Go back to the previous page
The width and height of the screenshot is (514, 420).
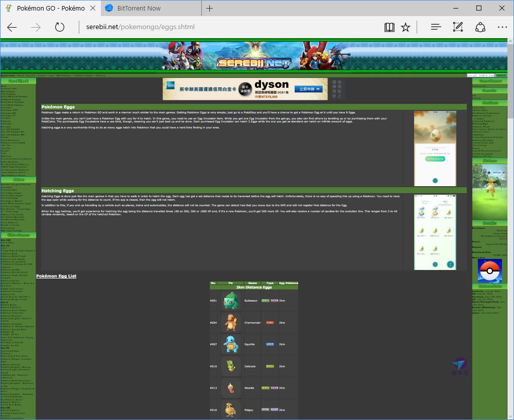coord(12,27)
